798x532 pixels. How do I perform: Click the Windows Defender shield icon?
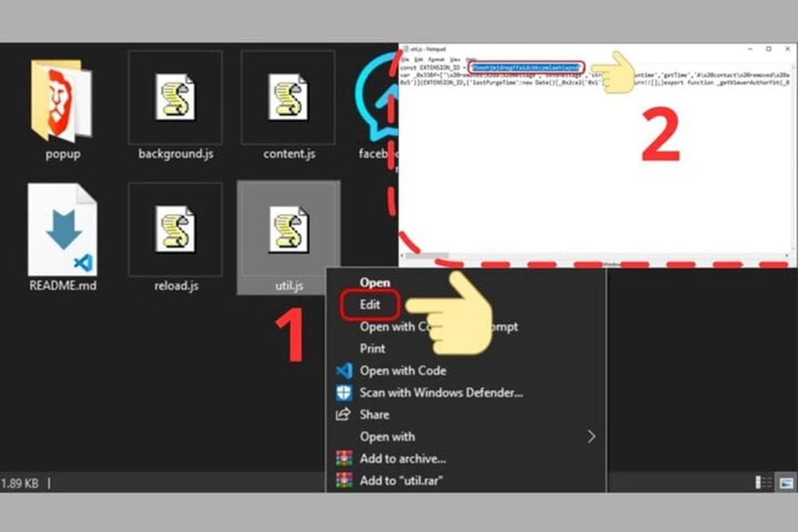click(344, 392)
